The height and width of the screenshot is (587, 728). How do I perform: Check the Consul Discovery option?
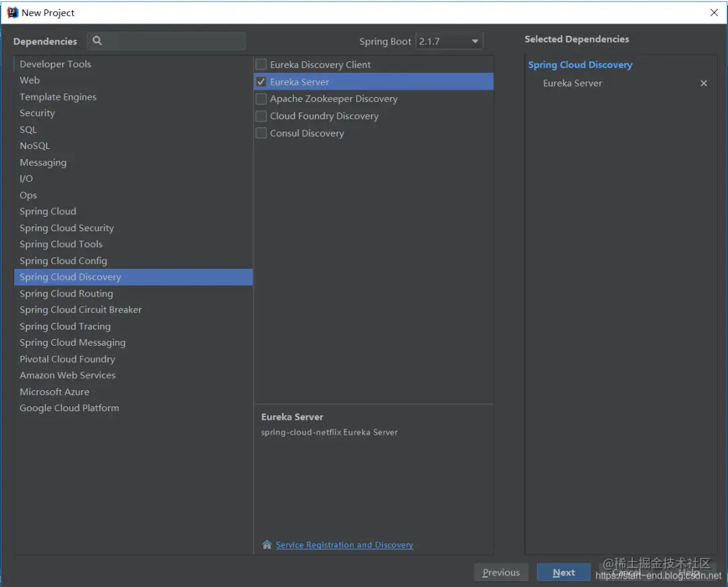[x=262, y=133]
